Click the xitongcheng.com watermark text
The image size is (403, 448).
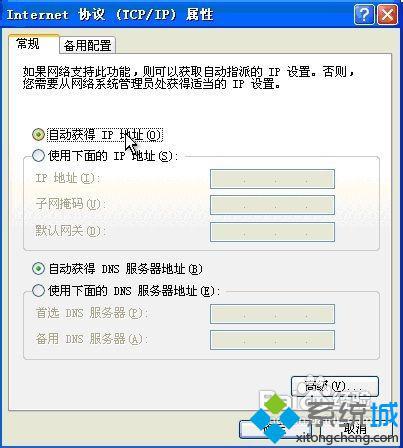[347, 438]
